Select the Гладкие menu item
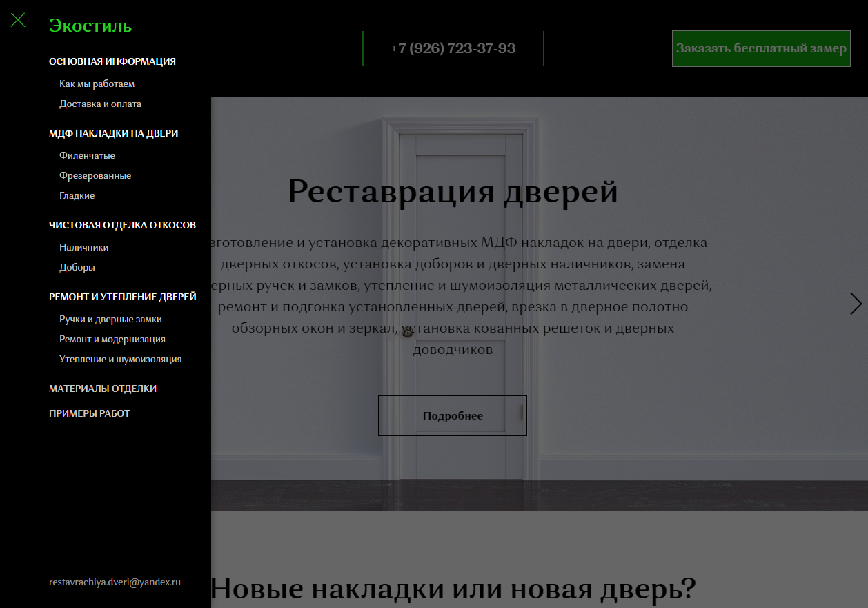Screen dimensions: 868x608 (77, 195)
